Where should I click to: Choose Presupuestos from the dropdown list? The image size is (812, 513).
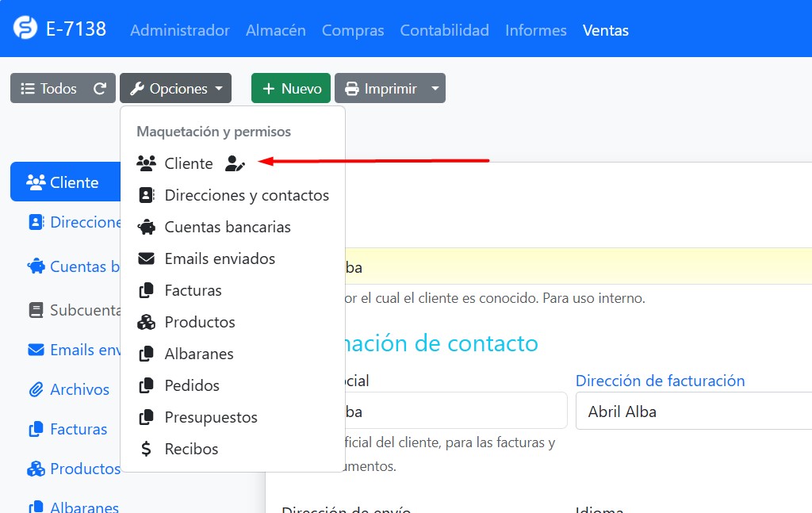[x=210, y=417]
